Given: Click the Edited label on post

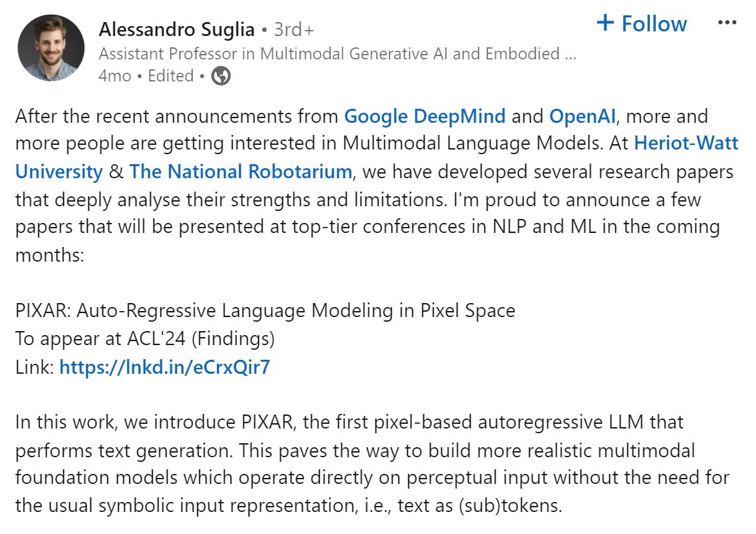Looking at the screenshot, I should [x=171, y=76].
